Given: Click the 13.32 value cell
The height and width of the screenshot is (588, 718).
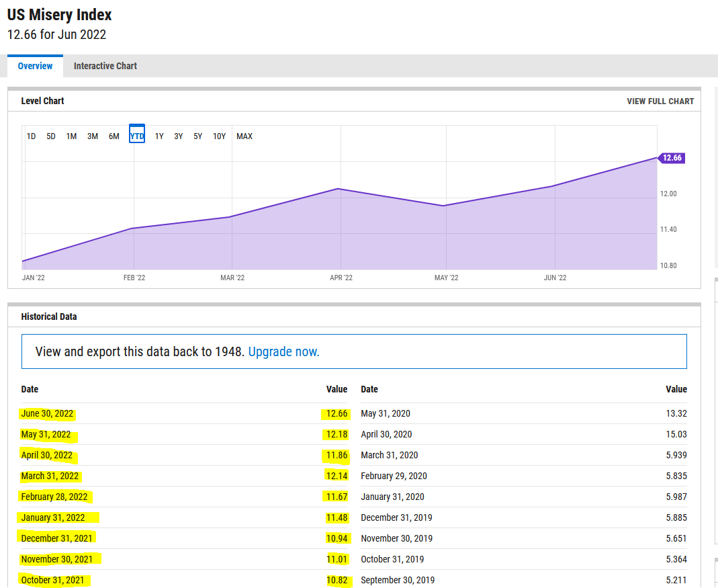Looking at the screenshot, I should click(x=676, y=413).
